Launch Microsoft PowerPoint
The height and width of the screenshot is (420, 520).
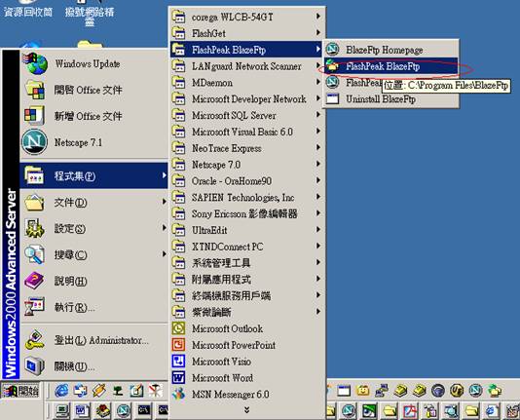point(246,345)
